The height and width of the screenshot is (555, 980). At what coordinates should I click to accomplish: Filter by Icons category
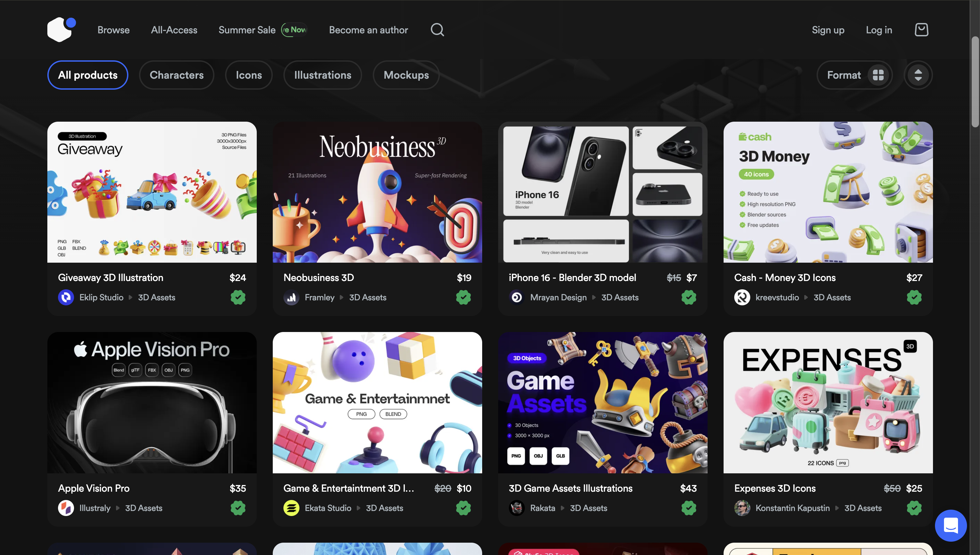tap(249, 75)
